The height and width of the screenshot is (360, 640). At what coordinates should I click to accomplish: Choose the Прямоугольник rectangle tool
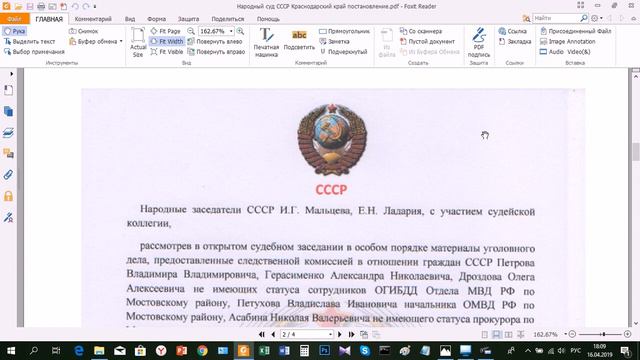[x=344, y=31]
